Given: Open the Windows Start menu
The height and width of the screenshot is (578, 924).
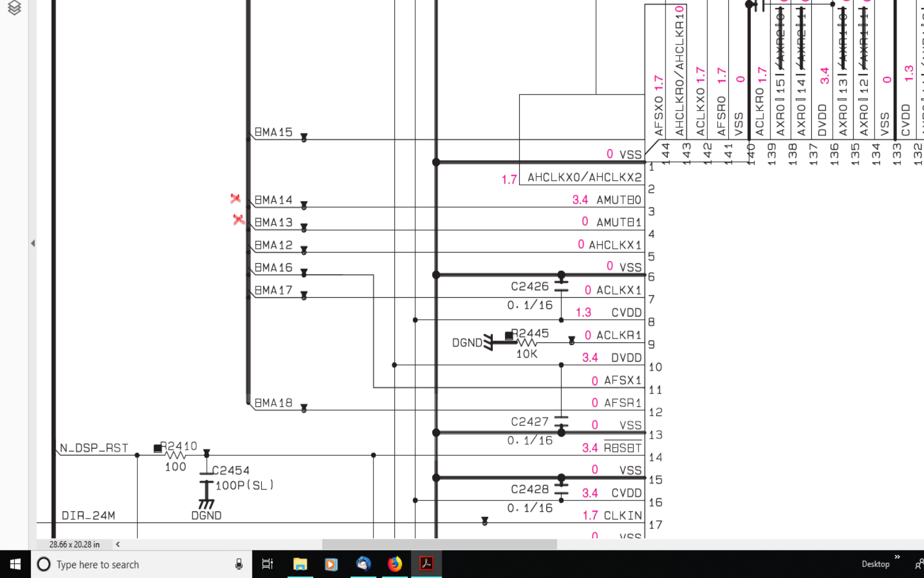Looking at the screenshot, I should [x=15, y=564].
